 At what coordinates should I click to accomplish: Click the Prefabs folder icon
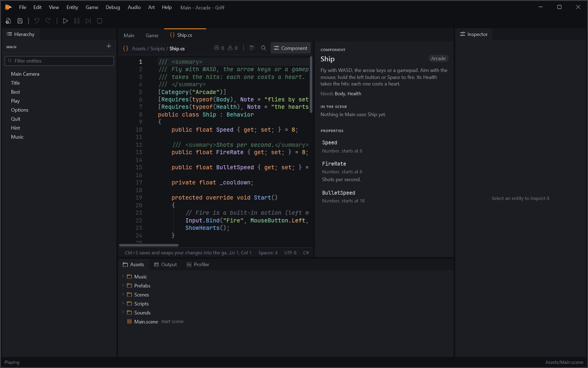tap(129, 286)
